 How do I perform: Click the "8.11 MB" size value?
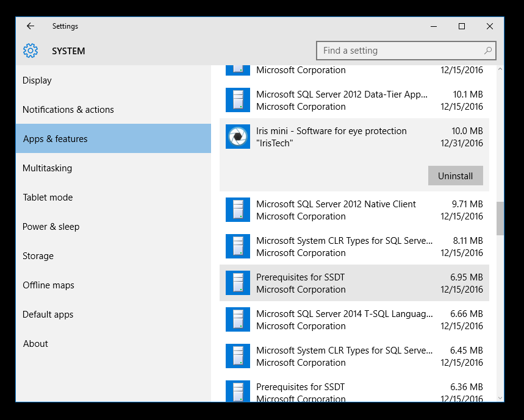coord(468,241)
